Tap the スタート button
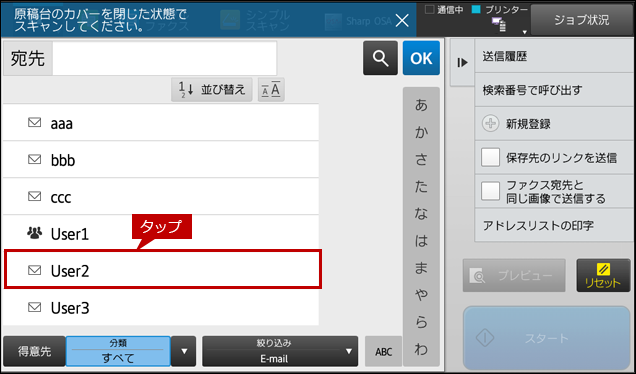The width and height of the screenshot is (636, 374). [546, 337]
